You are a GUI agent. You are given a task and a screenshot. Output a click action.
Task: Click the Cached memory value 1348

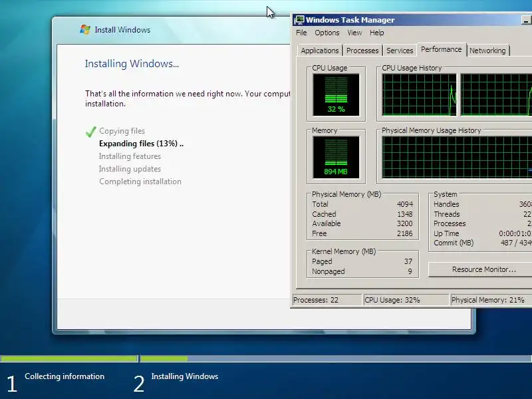tap(405, 214)
